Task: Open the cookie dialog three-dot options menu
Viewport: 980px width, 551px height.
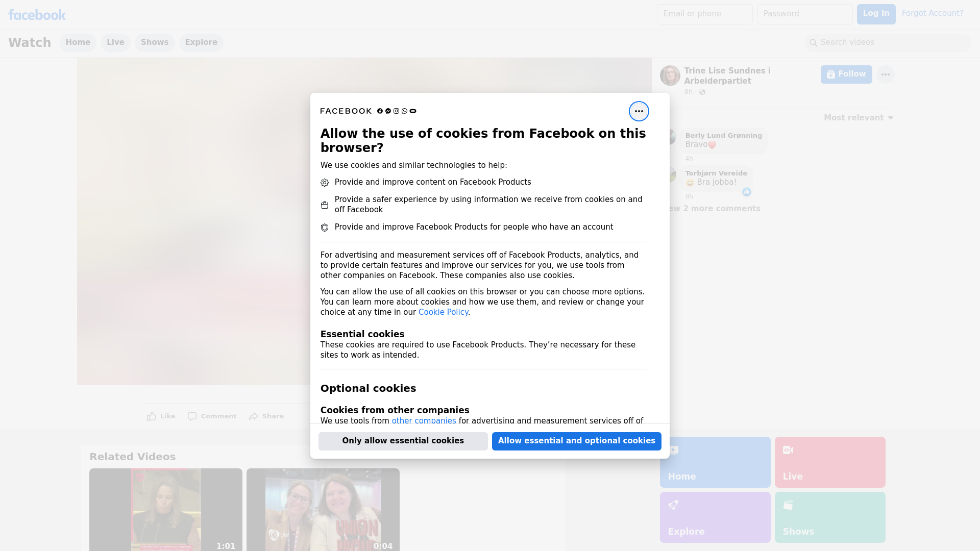Action: pos(639,111)
